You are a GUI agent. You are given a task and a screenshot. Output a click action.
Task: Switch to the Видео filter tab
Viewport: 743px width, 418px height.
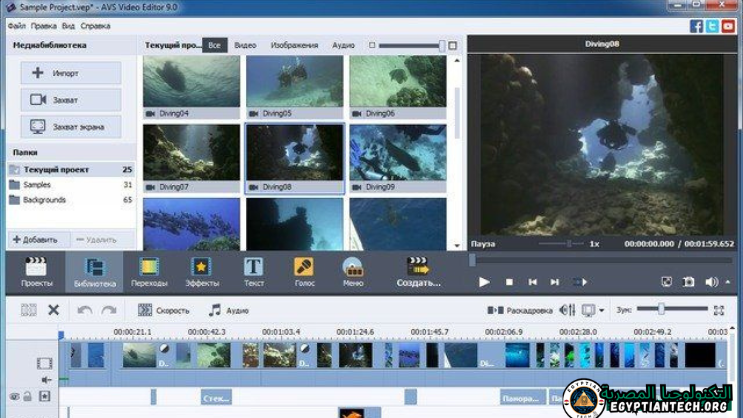coord(245,45)
